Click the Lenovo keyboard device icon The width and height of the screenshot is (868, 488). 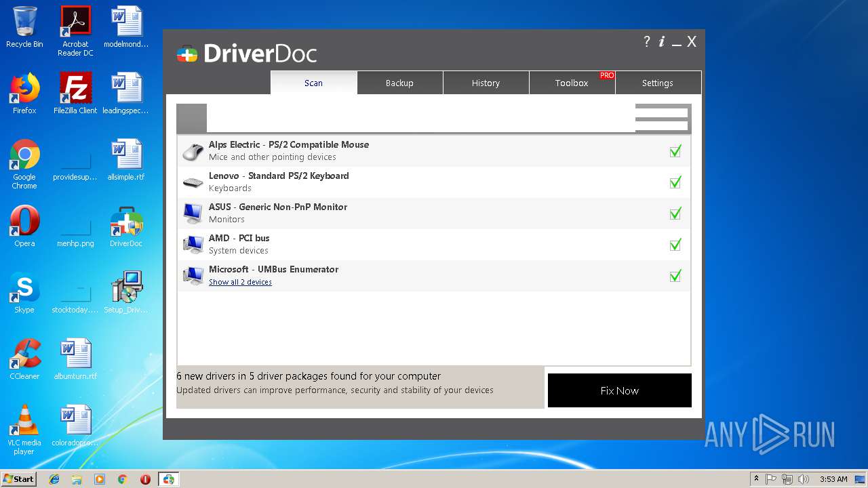point(193,182)
